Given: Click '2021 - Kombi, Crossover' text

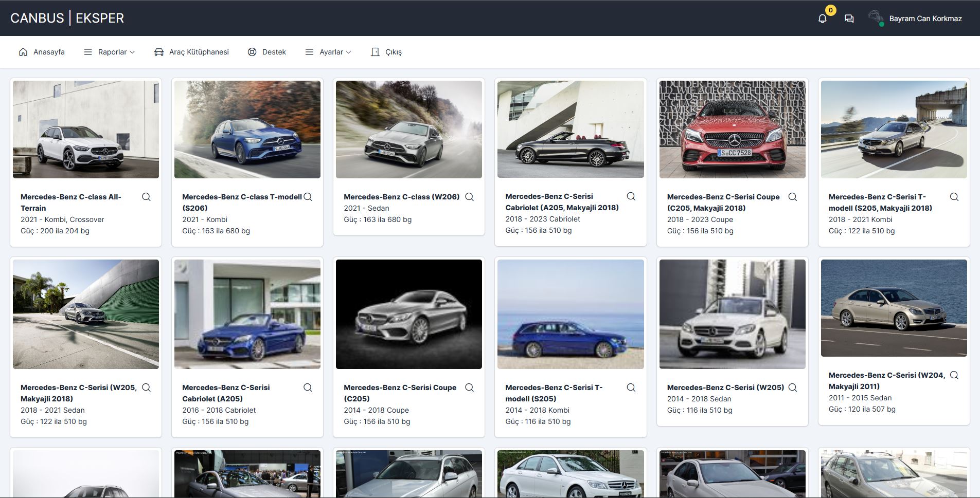Looking at the screenshot, I should 62,219.
